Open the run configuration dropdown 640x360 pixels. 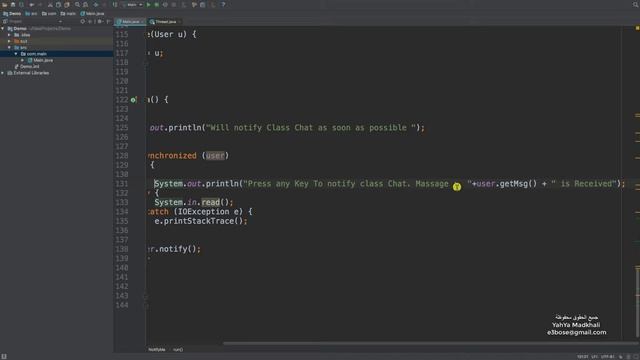click(132, 4)
